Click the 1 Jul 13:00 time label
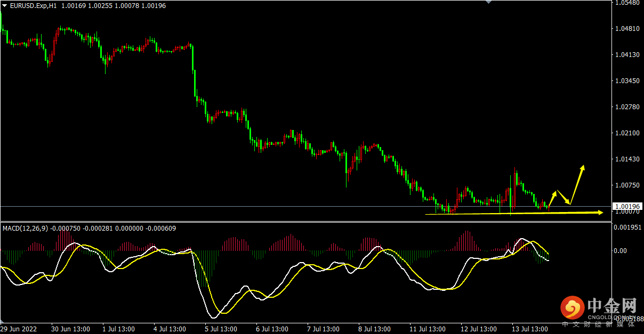Screen dimensions: 644x334 click(x=118, y=329)
